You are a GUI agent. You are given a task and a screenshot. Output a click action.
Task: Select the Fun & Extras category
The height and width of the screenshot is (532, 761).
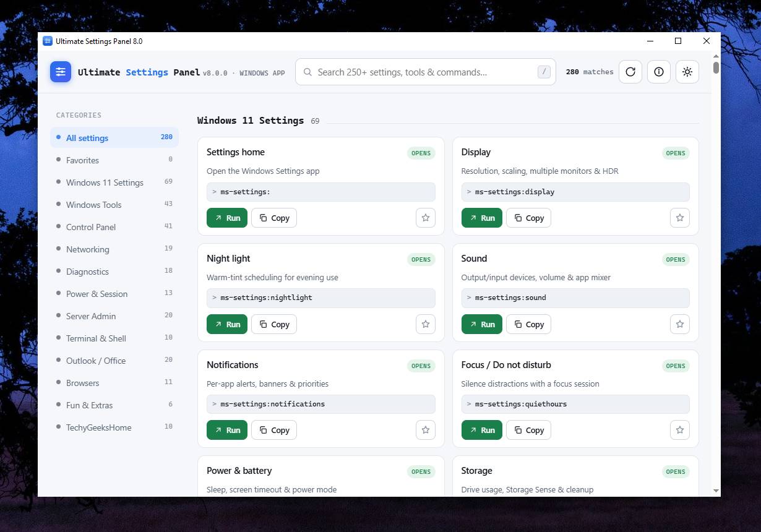click(x=114, y=405)
